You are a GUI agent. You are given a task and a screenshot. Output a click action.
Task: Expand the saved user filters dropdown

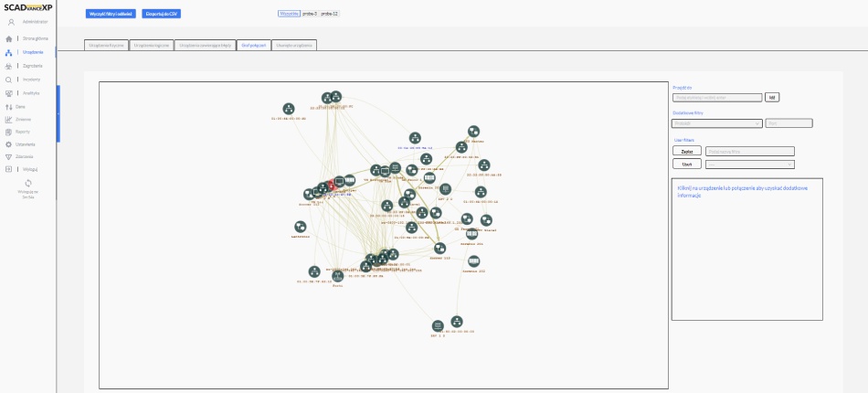point(750,165)
